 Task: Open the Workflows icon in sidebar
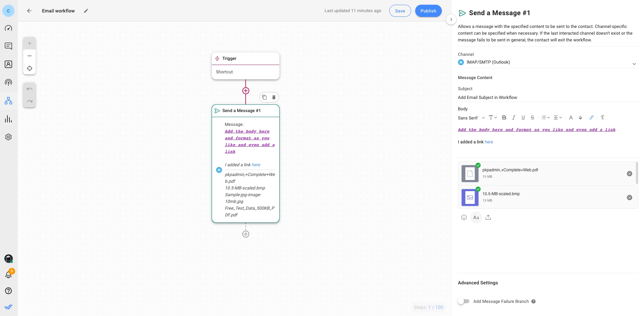(x=8, y=101)
